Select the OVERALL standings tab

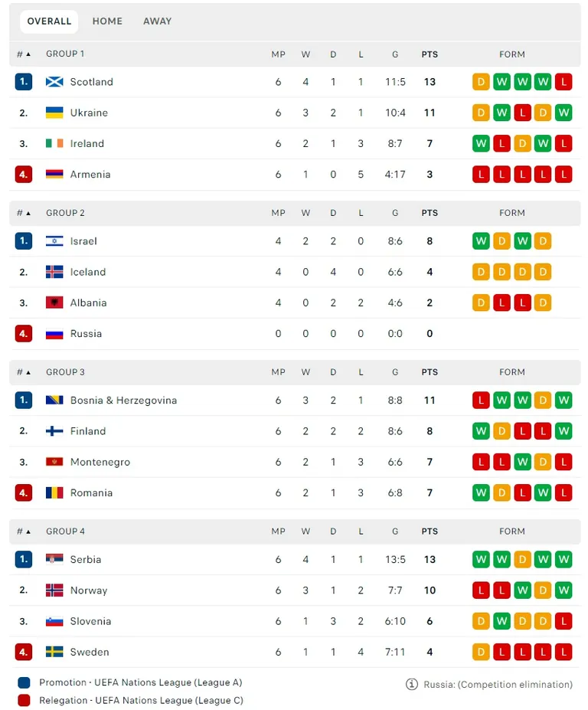pos(49,21)
